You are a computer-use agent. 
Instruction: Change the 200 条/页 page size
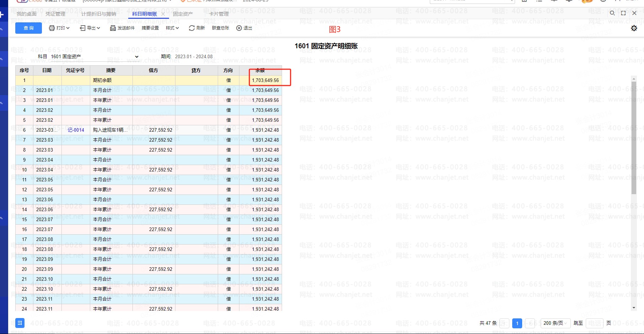tap(556, 323)
